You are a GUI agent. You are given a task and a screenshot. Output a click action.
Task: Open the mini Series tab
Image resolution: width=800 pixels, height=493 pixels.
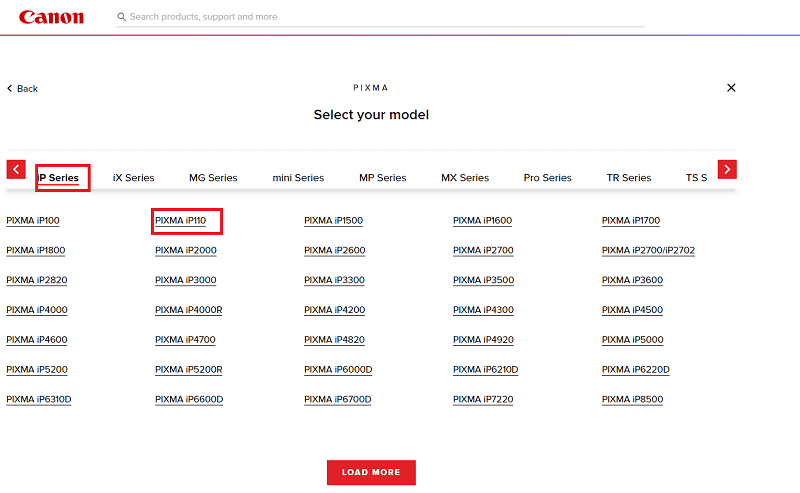point(298,178)
